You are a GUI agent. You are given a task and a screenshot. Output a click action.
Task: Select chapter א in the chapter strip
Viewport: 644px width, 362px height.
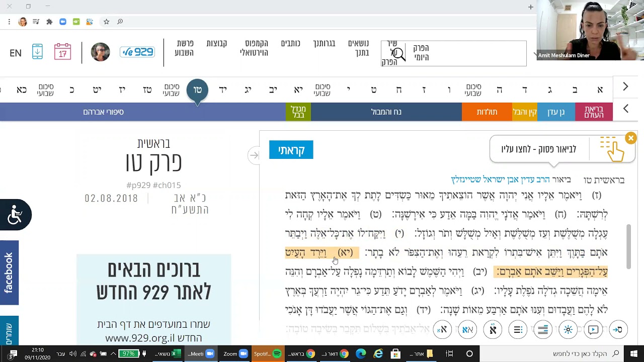pos(600,90)
